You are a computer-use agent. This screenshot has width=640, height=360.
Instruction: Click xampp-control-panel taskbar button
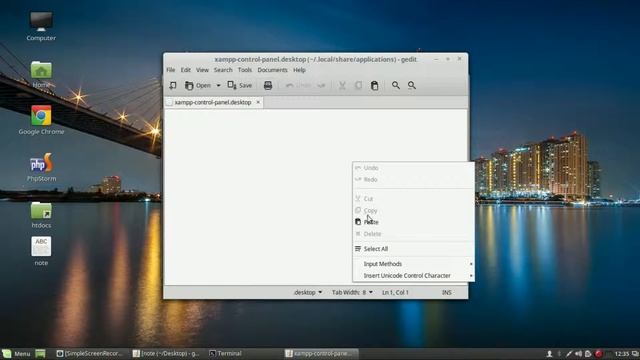point(321,353)
